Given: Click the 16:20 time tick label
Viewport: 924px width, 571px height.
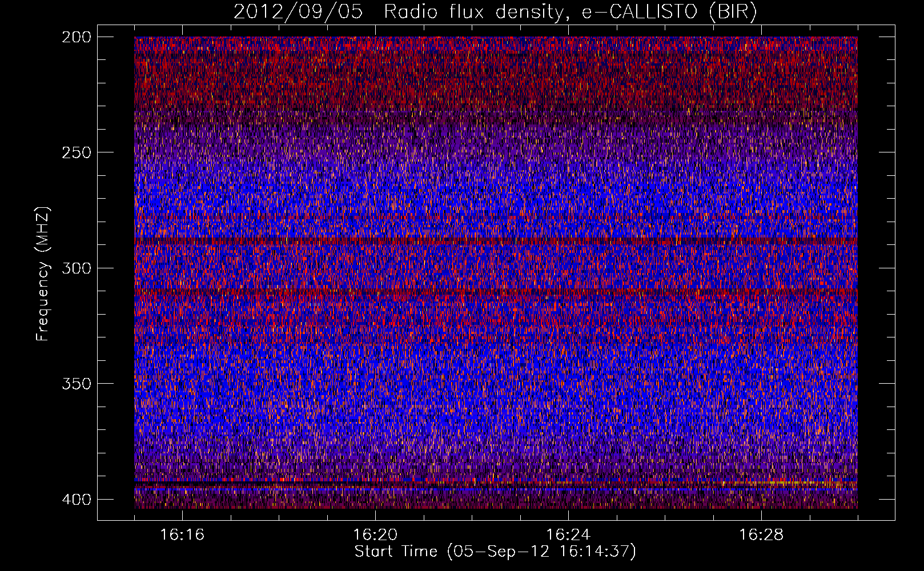Looking at the screenshot, I should tap(375, 534).
